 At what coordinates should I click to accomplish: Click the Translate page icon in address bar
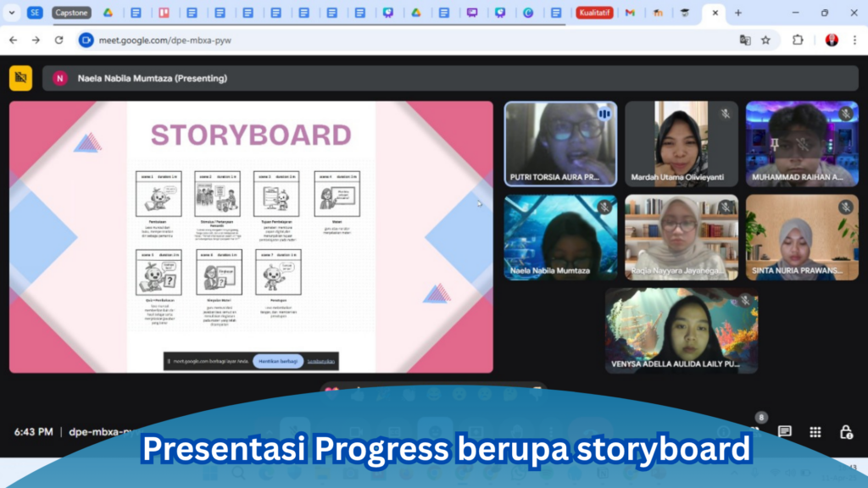pyautogui.click(x=745, y=40)
